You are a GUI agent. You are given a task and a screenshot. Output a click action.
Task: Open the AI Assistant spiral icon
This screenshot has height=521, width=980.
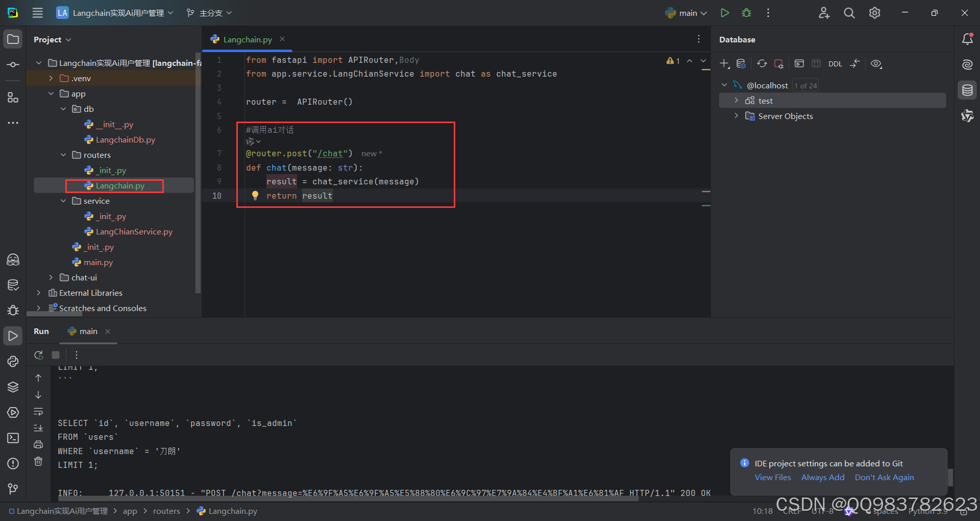tap(967, 64)
